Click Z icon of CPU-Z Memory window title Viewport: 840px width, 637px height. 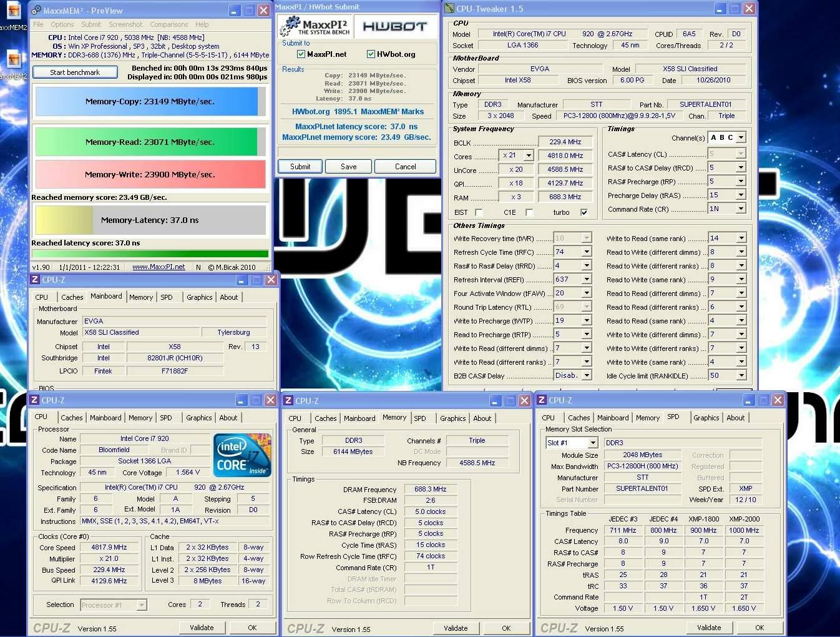click(x=288, y=401)
